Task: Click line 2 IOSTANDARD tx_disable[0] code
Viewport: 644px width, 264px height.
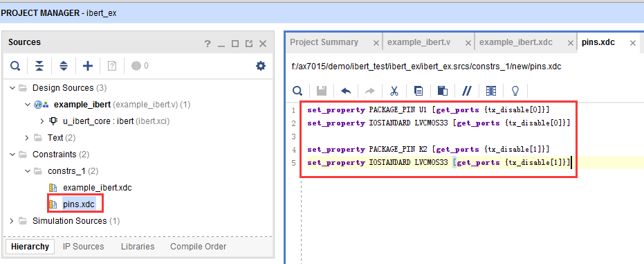Action: coord(439,123)
